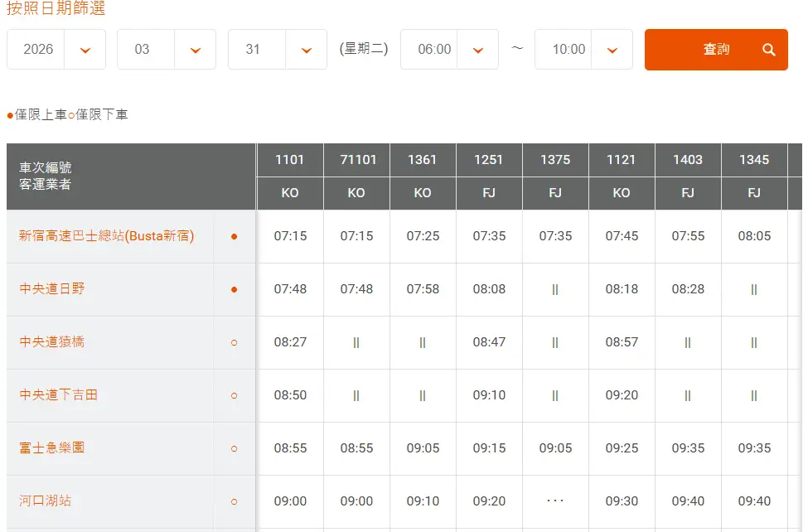Click the 1251 bus column header

489,160
